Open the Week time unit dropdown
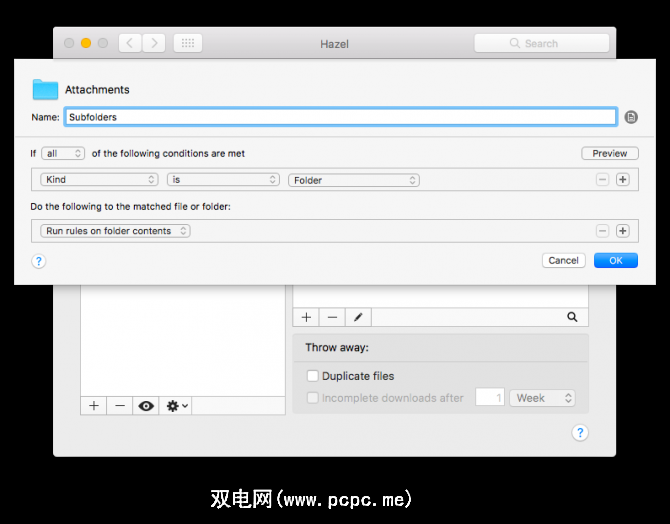This screenshot has height=524, width=670. coord(542,398)
